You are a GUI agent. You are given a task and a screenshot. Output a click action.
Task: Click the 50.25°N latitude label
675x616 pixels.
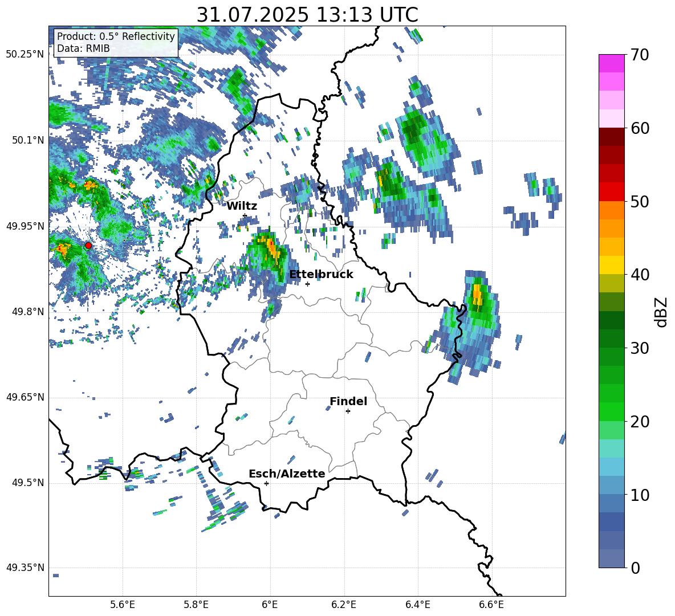coord(25,55)
